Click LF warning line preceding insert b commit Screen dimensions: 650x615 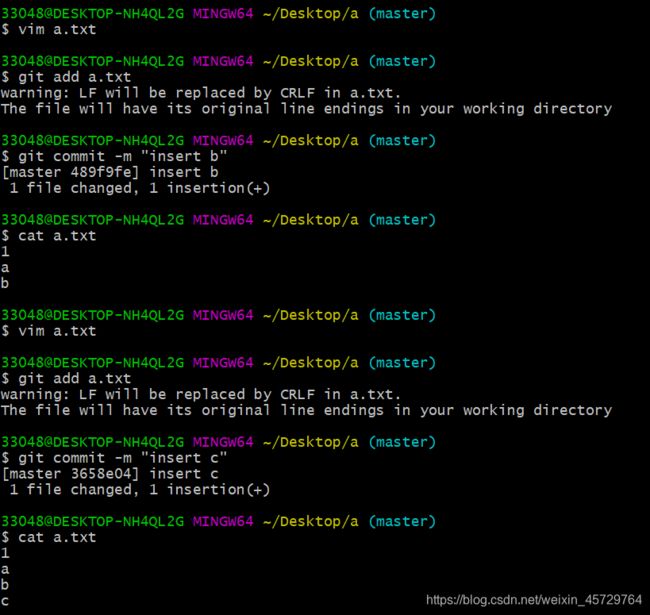201,93
